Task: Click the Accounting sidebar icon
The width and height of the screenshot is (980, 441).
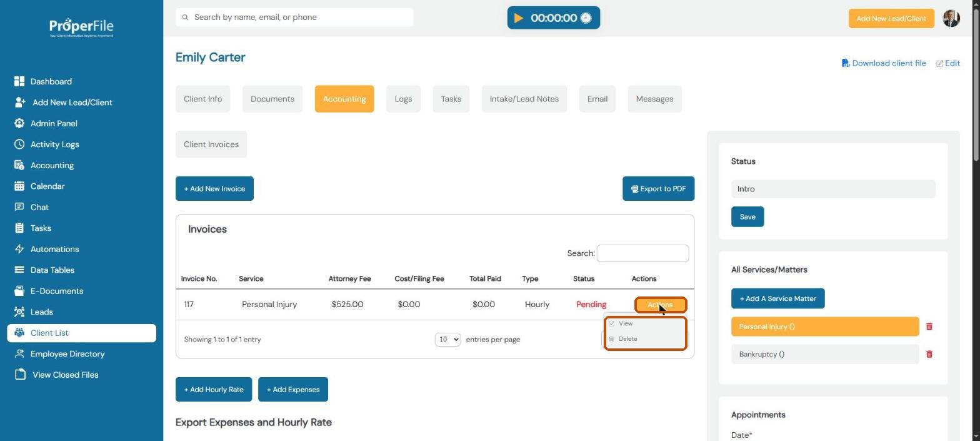Action: (x=19, y=165)
